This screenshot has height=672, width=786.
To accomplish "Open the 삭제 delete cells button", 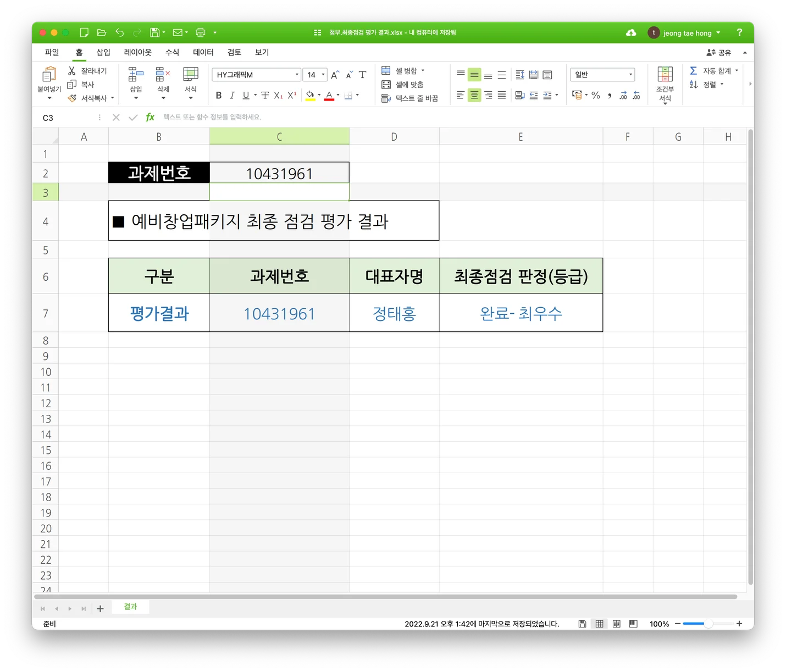I will pyautogui.click(x=163, y=84).
